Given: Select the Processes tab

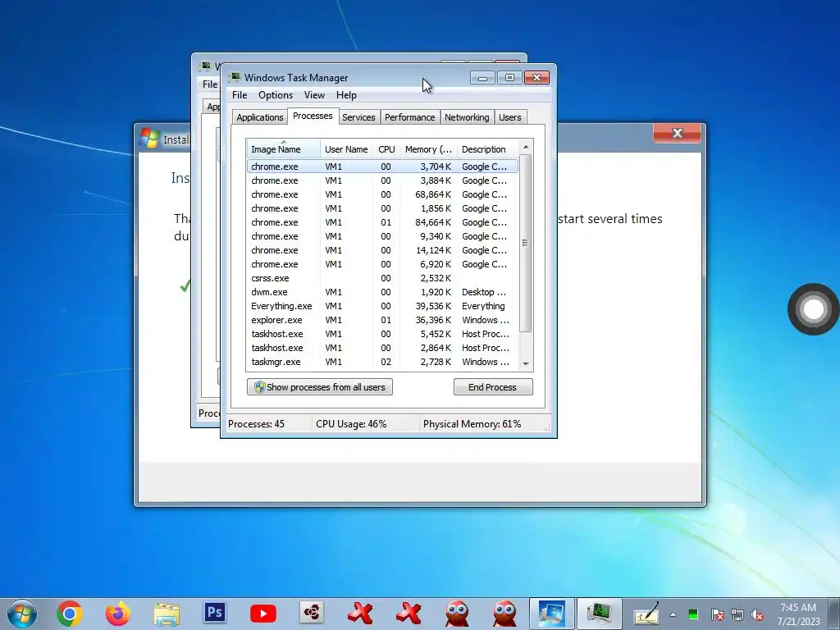Looking at the screenshot, I should [313, 116].
